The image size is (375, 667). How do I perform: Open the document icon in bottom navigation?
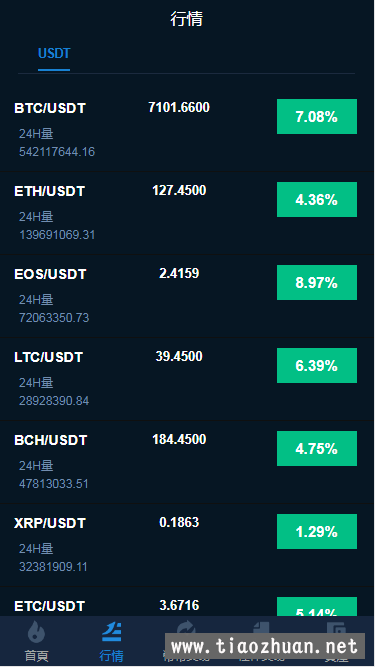click(x=261, y=627)
